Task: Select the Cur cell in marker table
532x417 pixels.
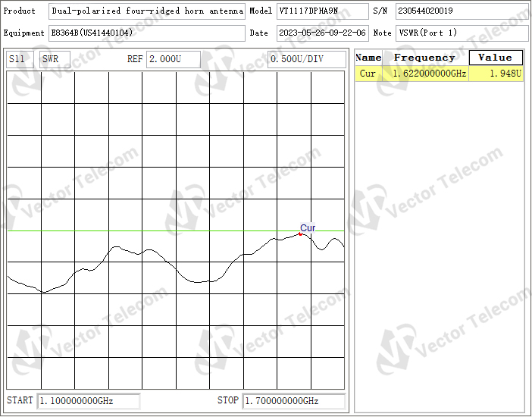Action: (x=368, y=74)
